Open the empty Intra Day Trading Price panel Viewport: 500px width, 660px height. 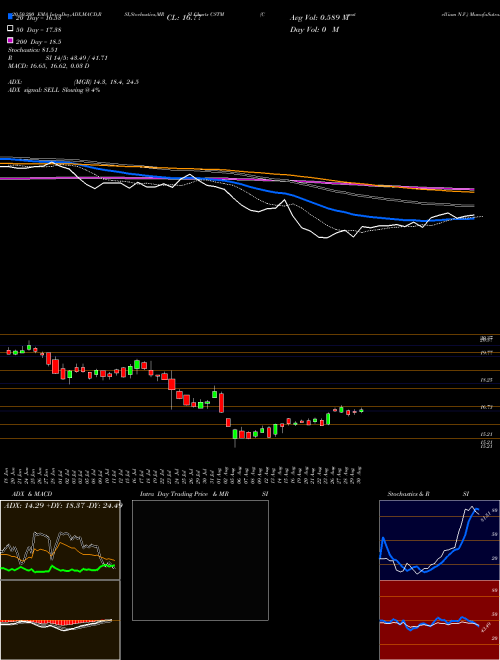[200, 560]
